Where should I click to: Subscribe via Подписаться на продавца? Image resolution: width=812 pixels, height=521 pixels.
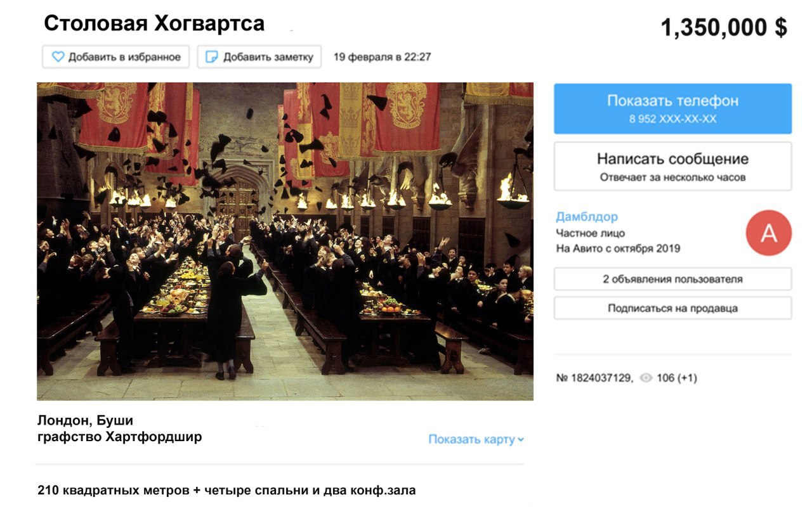pos(672,309)
